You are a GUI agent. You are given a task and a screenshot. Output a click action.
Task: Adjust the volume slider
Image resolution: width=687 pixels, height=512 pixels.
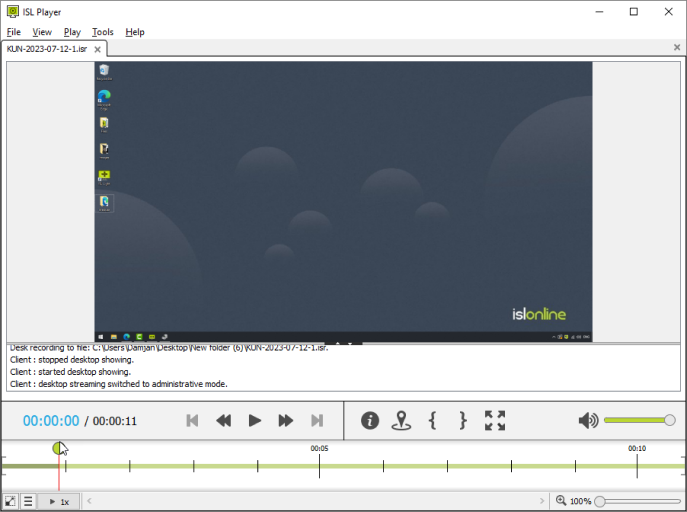coord(638,421)
